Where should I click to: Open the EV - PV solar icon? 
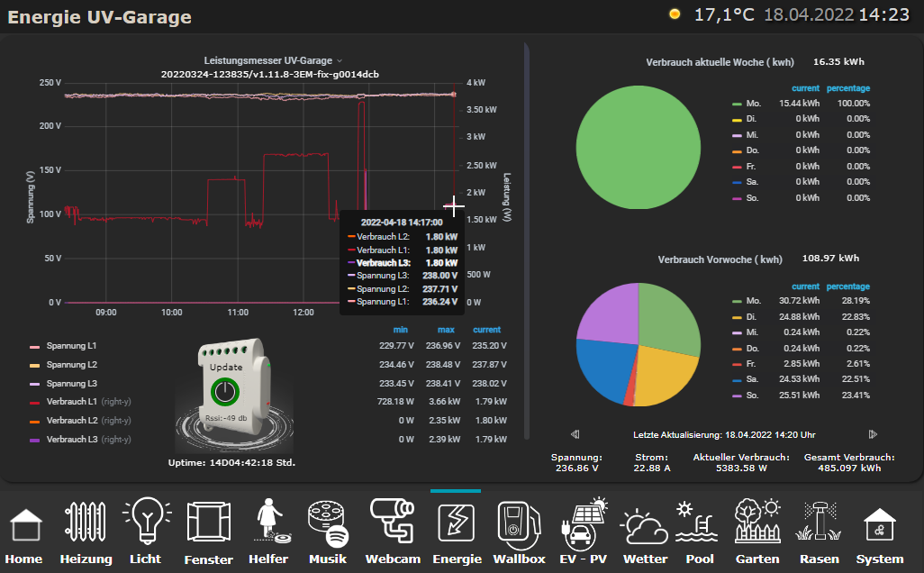(584, 524)
